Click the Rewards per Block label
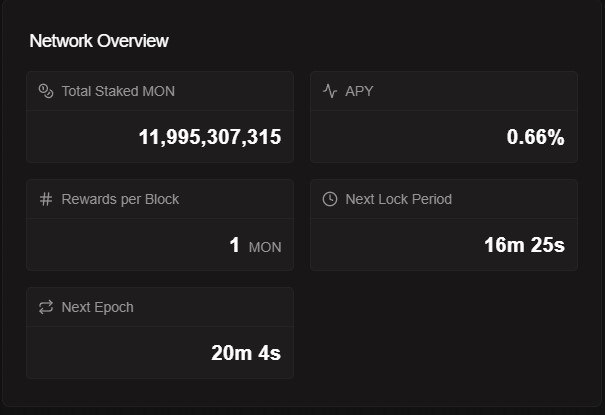This screenshot has width=605, height=415. tap(120, 199)
